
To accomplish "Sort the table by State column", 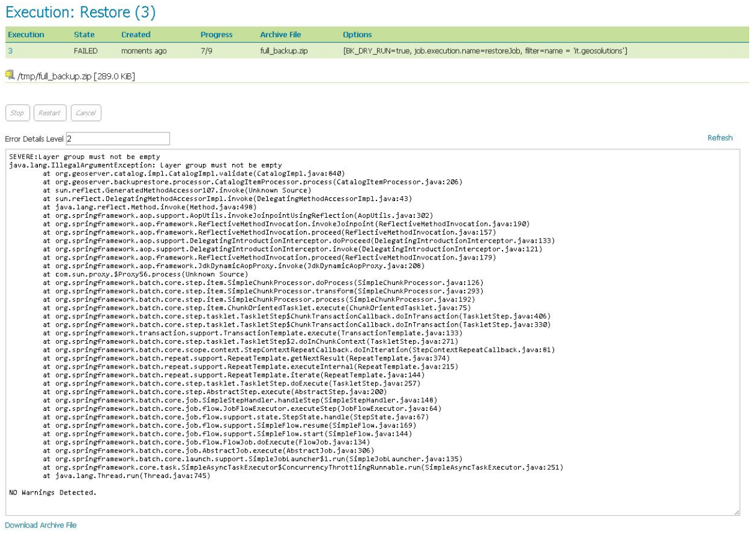I will coord(85,34).
